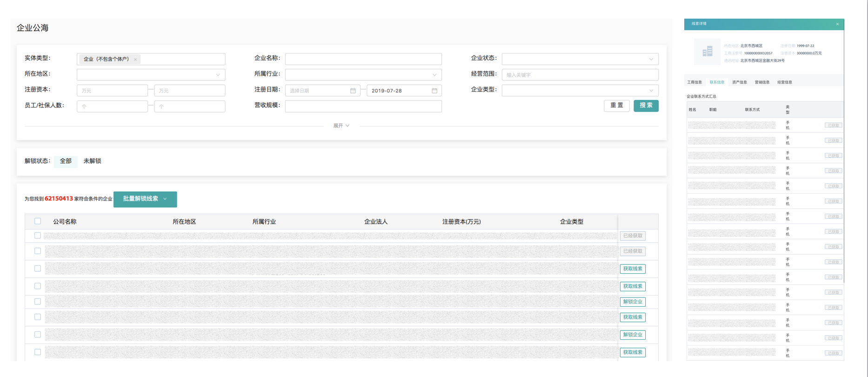Click the first 解锁企业 button
This screenshot has width=868, height=377.
click(x=633, y=302)
